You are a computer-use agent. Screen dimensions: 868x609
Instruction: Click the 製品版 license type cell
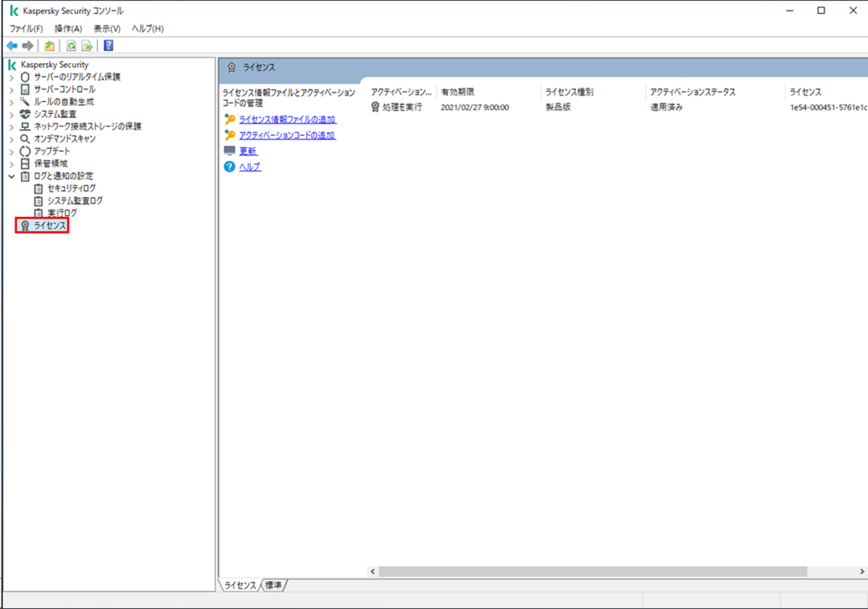tap(558, 107)
